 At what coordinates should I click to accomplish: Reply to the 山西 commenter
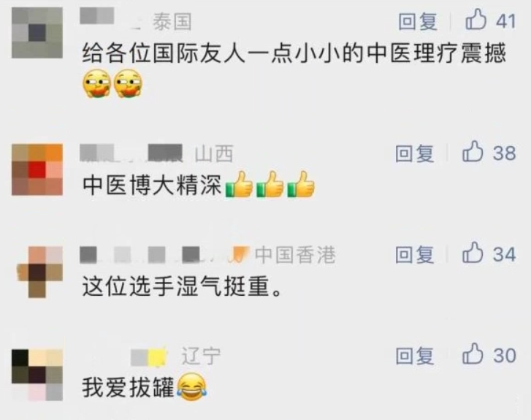pyautogui.click(x=415, y=153)
